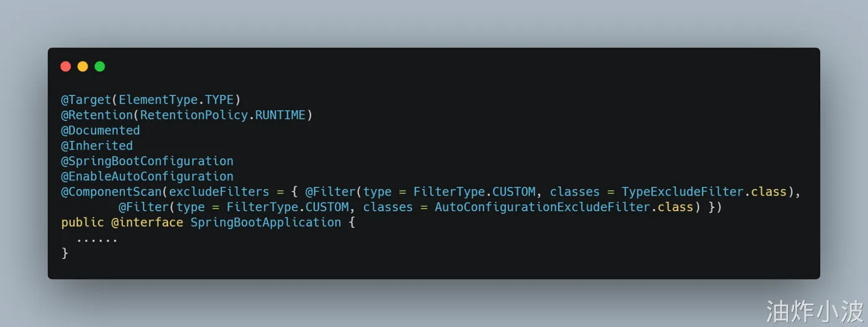Select the SpringBootApplication interface name

[x=265, y=222]
